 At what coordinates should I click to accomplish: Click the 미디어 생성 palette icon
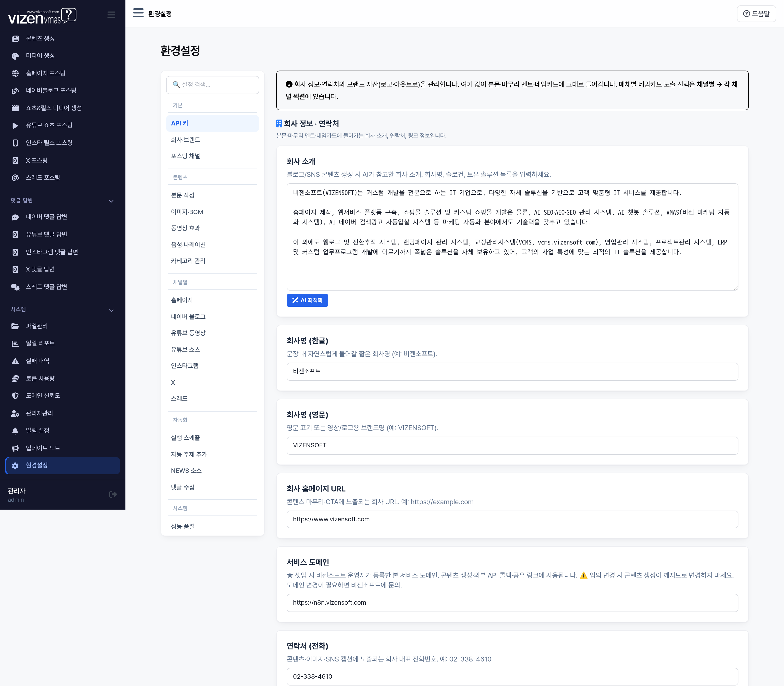(15, 56)
